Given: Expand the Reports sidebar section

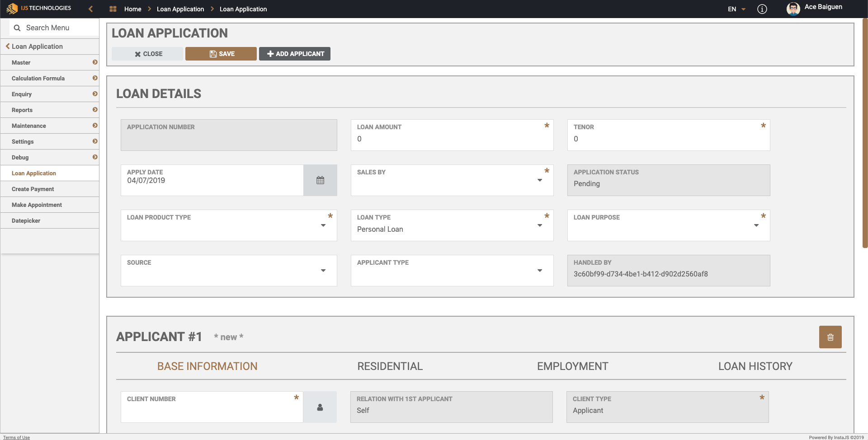Looking at the screenshot, I should pos(95,110).
